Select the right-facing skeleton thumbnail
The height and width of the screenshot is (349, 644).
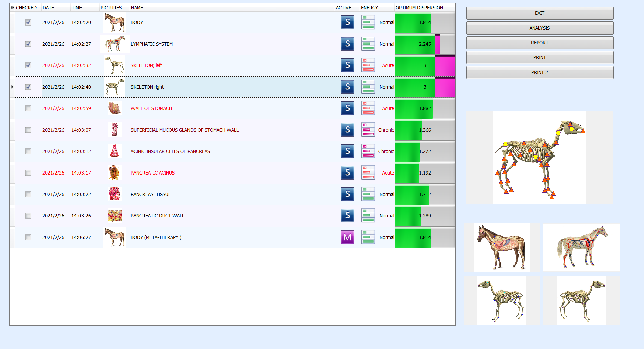click(581, 300)
